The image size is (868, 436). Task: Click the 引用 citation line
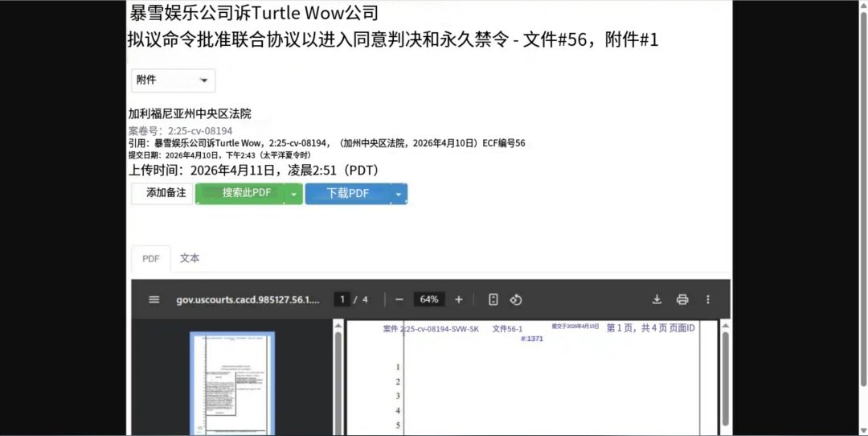point(326,143)
